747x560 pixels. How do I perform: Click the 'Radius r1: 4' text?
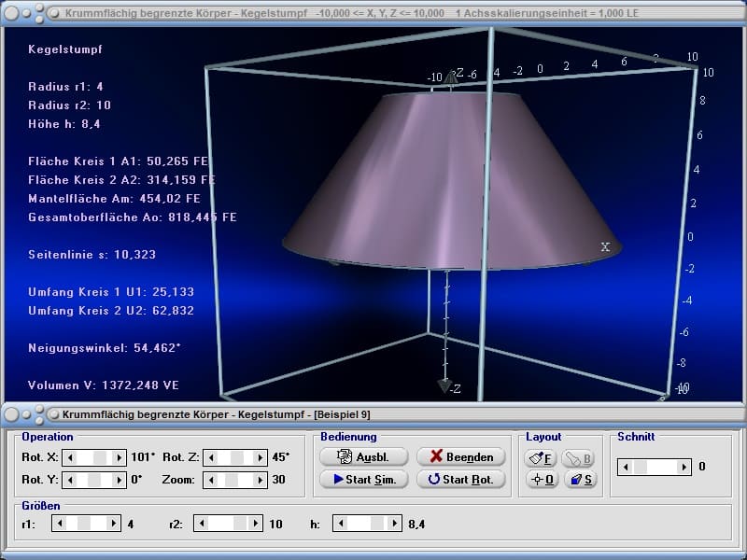point(65,86)
